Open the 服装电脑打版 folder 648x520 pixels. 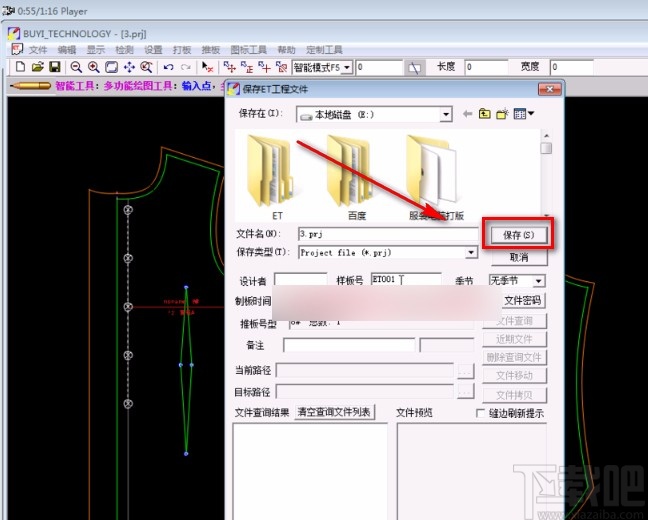click(434, 179)
